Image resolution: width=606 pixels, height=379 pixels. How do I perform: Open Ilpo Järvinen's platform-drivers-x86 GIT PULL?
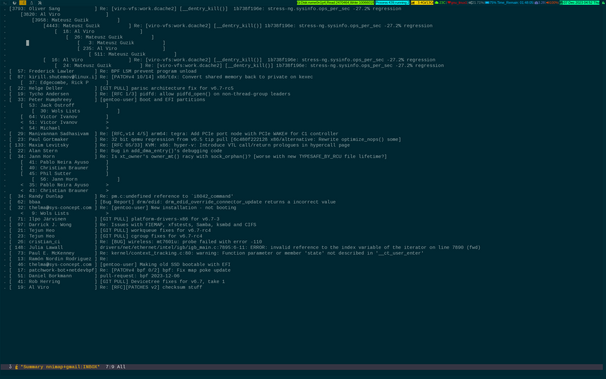pyautogui.click(x=114, y=219)
